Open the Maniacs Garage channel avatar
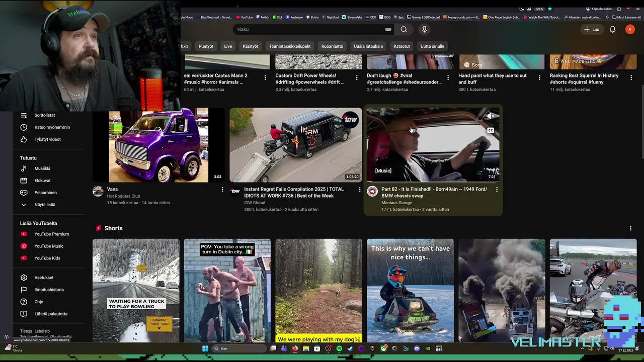Image resolution: width=644 pixels, height=362 pixels. [372, 191]
